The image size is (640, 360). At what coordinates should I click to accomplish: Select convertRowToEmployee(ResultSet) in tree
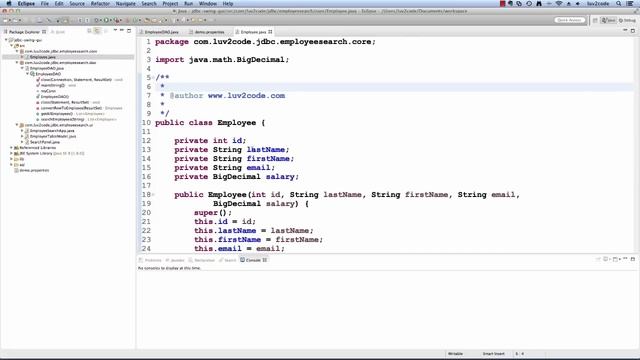coord(71,108)
